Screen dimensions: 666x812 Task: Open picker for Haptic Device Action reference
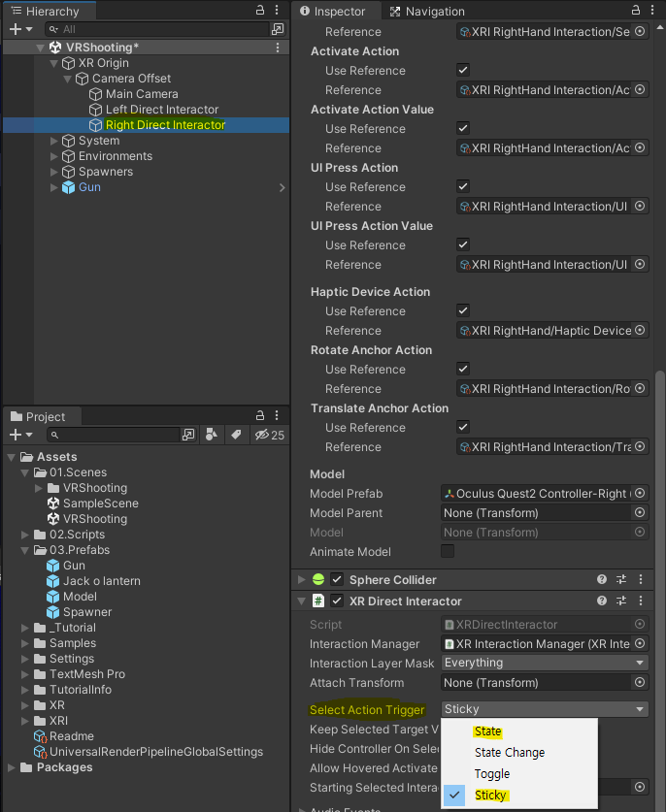pos(640,331)
